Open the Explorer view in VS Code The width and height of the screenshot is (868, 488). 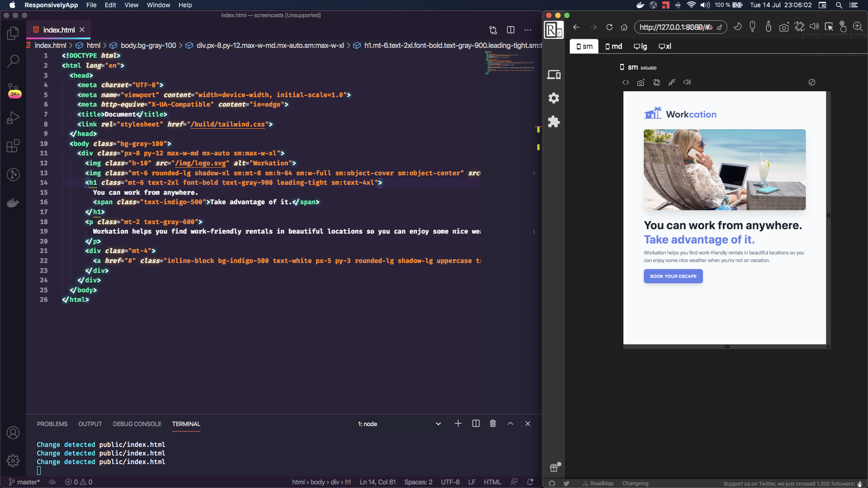[13, 33]
